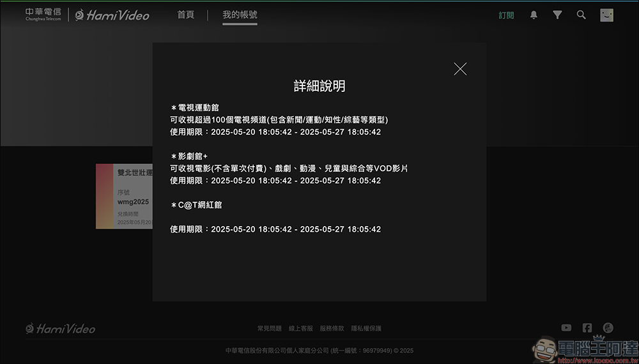This screenshot has height=364, width=639.
Task: Click the 詳細說明 dialog title
Action: 319,86
